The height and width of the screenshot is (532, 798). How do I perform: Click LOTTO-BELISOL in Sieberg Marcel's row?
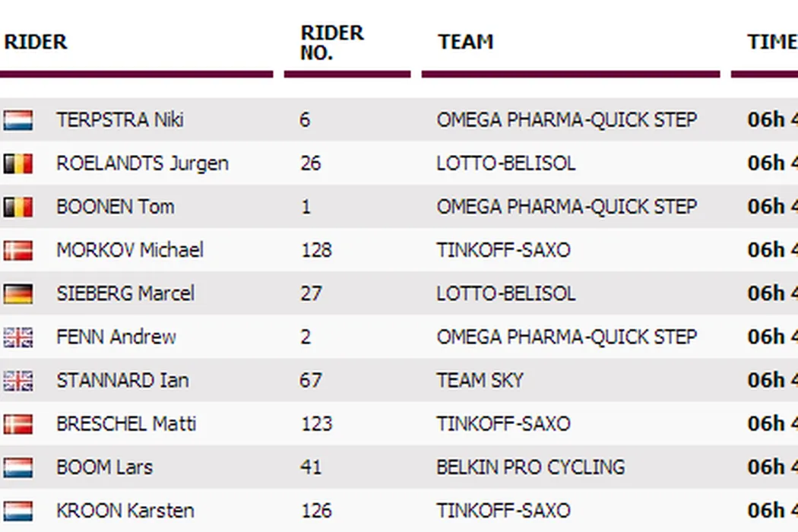[x=505, y=293]
